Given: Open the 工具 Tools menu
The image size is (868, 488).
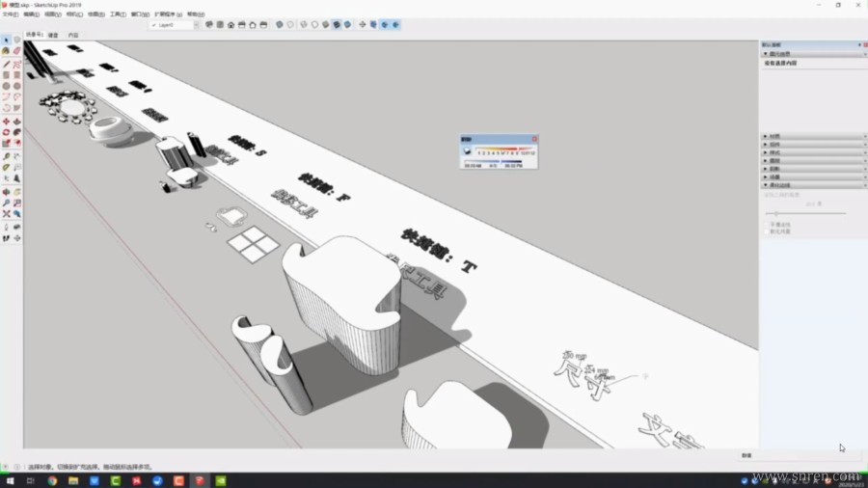Looking at the screenshot, I should coord(118,14).
